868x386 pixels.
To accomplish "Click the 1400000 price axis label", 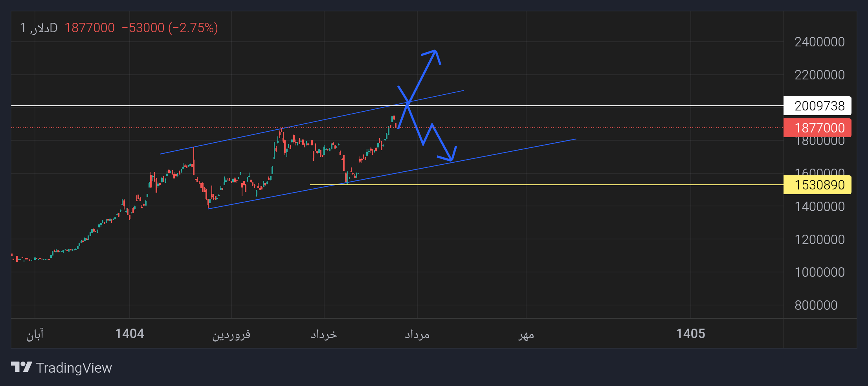I will pyautogui.click(x=820, y=206).
